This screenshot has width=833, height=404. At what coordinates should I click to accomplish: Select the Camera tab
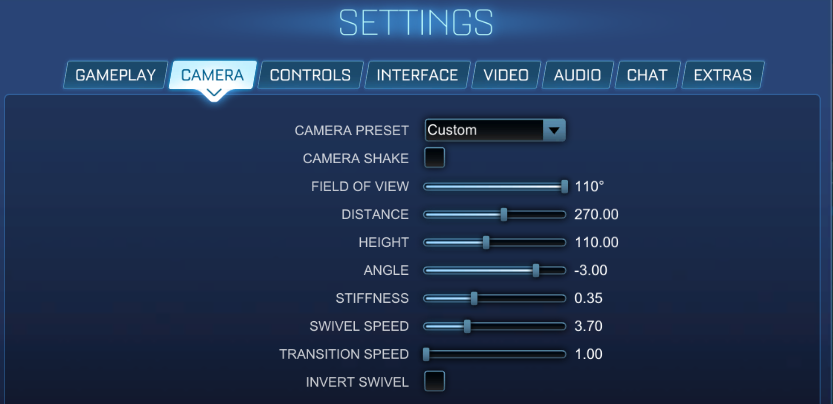[212, 75]
